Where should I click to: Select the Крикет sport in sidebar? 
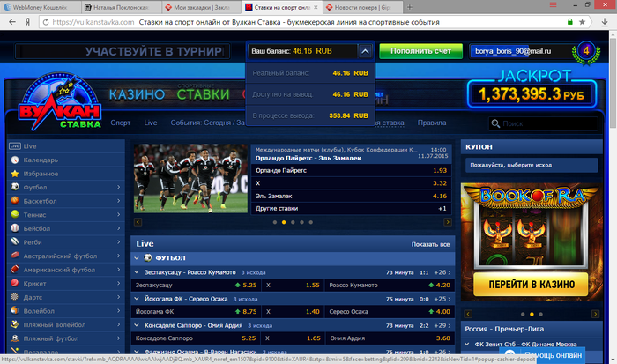tap(66, 284)
